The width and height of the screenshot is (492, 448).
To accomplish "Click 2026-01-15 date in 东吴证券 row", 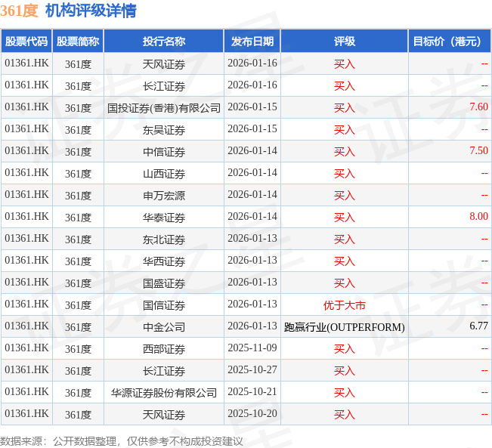I will click(x=252, y=128).
